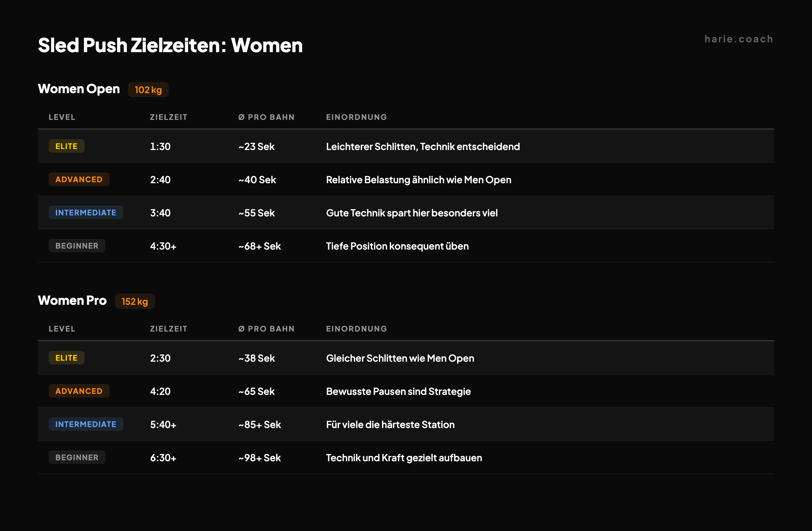The width and height of the screenshot is (812, 531).
Task: Click the ELITE badge in Women Open table
Action: pos(66,146)
